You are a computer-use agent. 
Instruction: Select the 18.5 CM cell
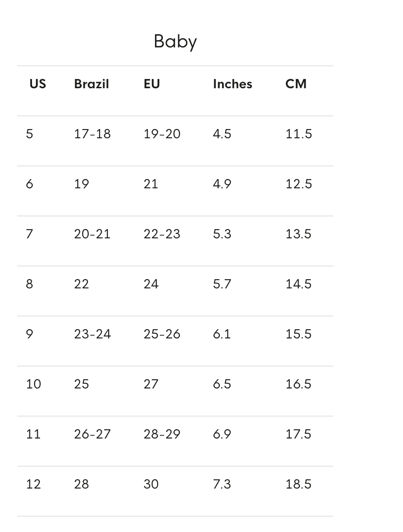click(x=298, y=484)
